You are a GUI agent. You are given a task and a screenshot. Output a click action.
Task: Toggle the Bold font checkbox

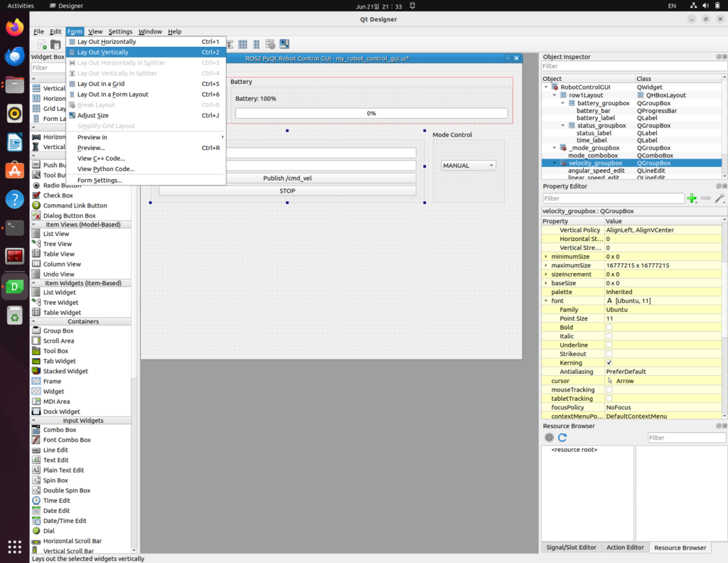click(609, 327)
